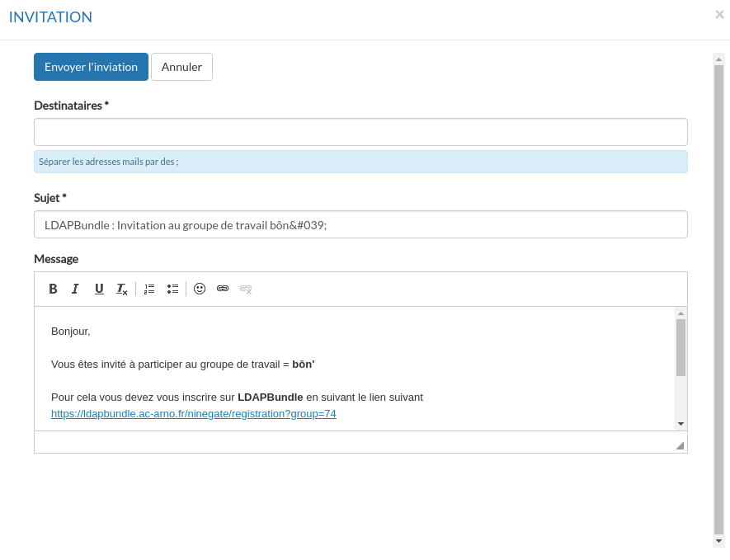The image size is (730, 560).
Task: Insert a numbered list in the message
Action: pyautogui.click(x=149, y=289)
